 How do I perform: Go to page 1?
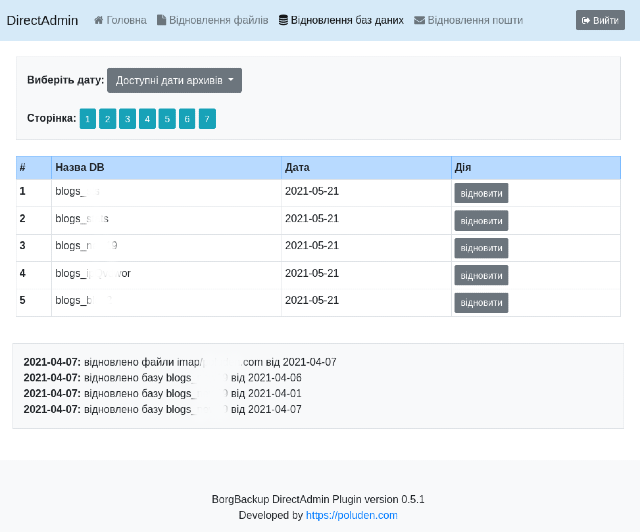click(88, 119)
